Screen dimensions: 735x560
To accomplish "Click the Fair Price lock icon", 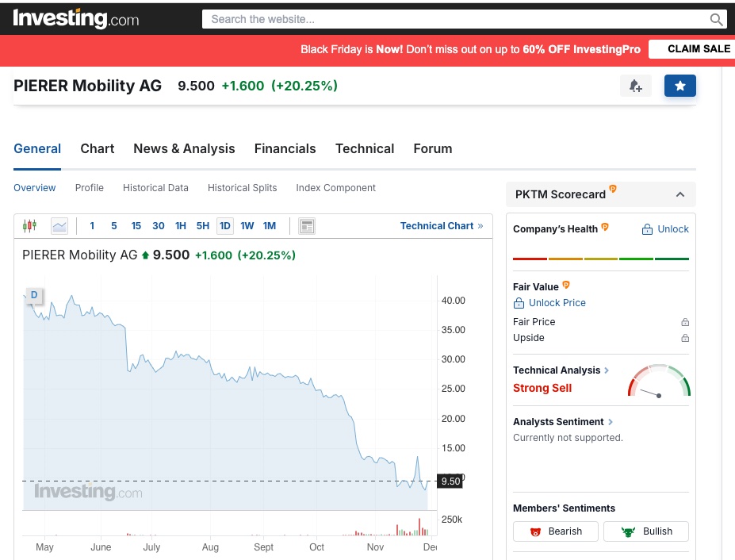I will pyautogui.click(x=685, y=322).
